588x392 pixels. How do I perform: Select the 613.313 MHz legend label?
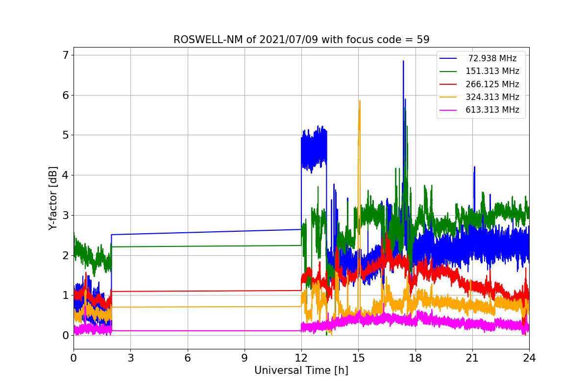492,110
